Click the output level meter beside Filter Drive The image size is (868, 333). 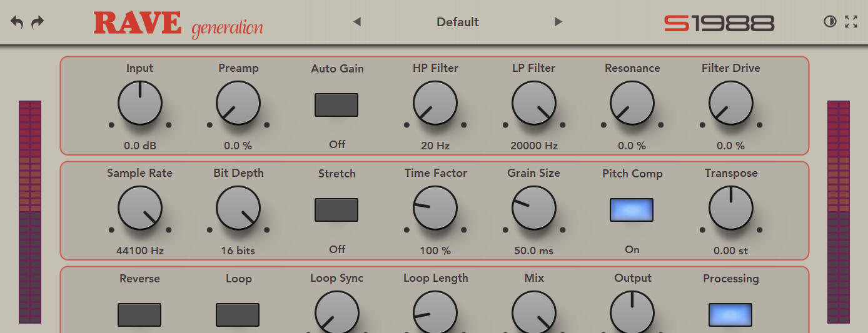pyautogui.click(x=839, y=212)
